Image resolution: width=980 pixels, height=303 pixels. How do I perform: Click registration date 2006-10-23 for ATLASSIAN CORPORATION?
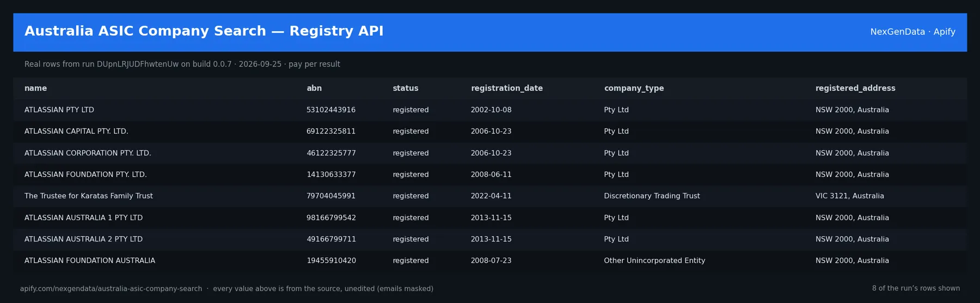click(x=491, y=153)
